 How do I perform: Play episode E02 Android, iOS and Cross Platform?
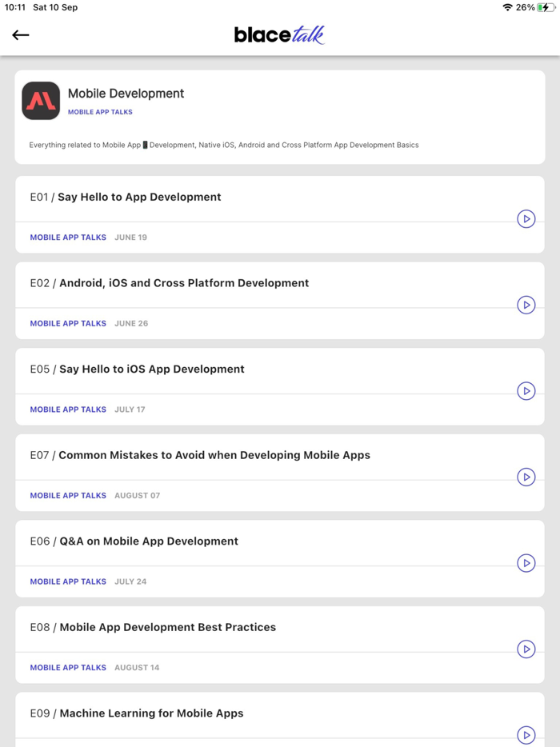coord(526,305)
